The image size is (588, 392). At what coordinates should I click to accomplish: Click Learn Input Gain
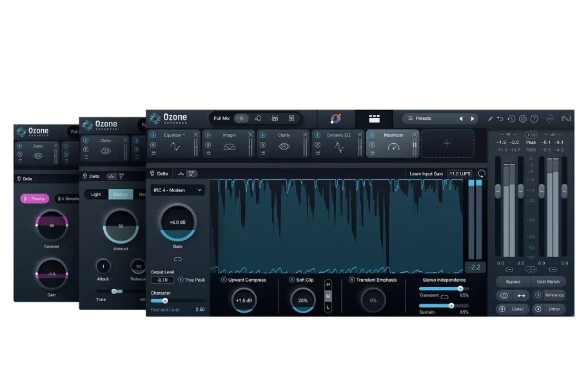[426, 174]
